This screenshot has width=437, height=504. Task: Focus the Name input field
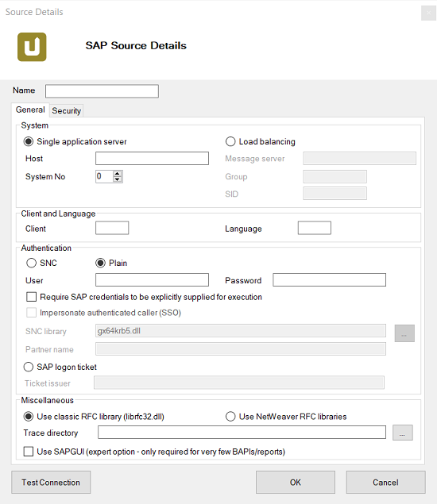(x=102, y=91)
